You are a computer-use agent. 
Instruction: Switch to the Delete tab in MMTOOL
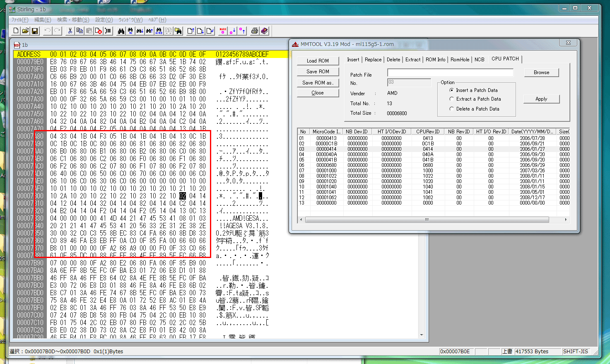pos(393,60)
